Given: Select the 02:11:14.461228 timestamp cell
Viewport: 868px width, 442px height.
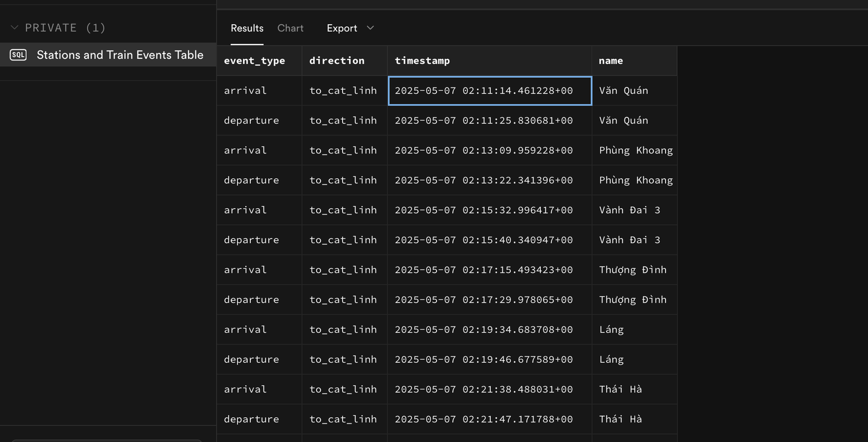Looking at the screenshot, I should pos(489,91).
